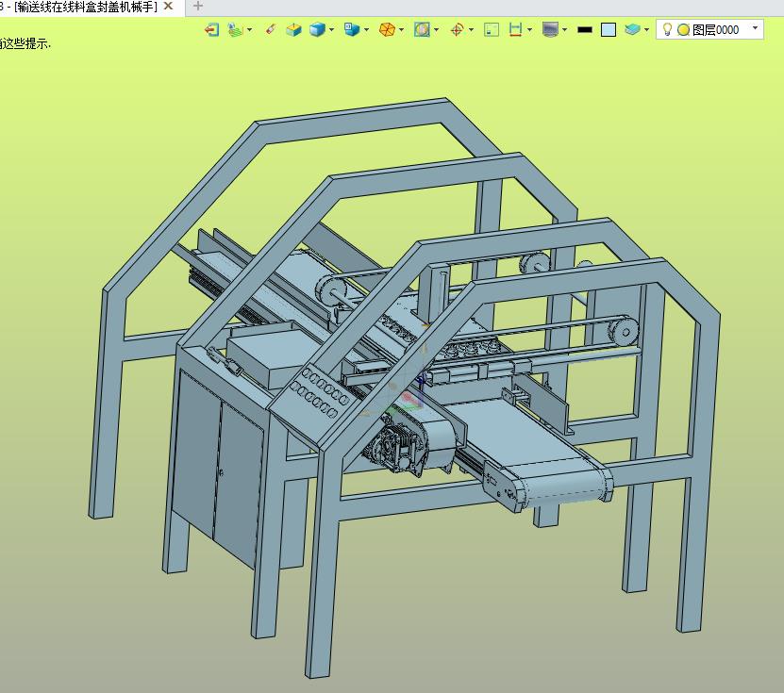Screen dimensions: 784x693
Task: Switch to the 输送线在线料盒封盖机械手 document tab
Action: [87, 7]
